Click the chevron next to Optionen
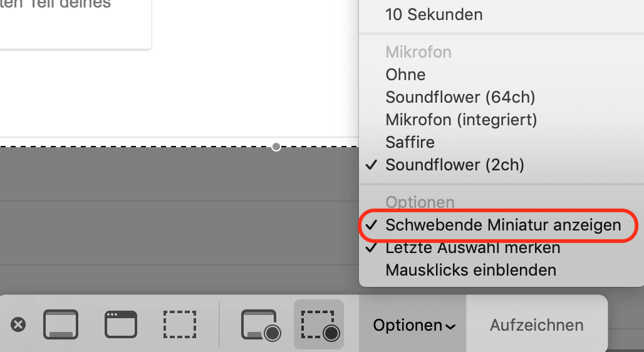644x352 pixels. pyautogui.click(x=450, y=327)
